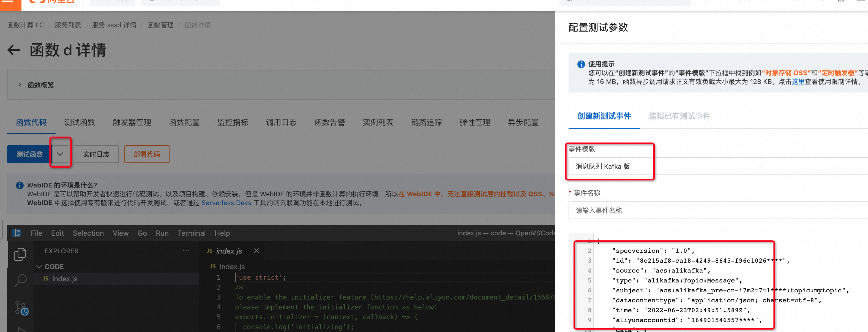Close the index.js editor tab
The height and width of the screenshot is (332, 868).
256,251
